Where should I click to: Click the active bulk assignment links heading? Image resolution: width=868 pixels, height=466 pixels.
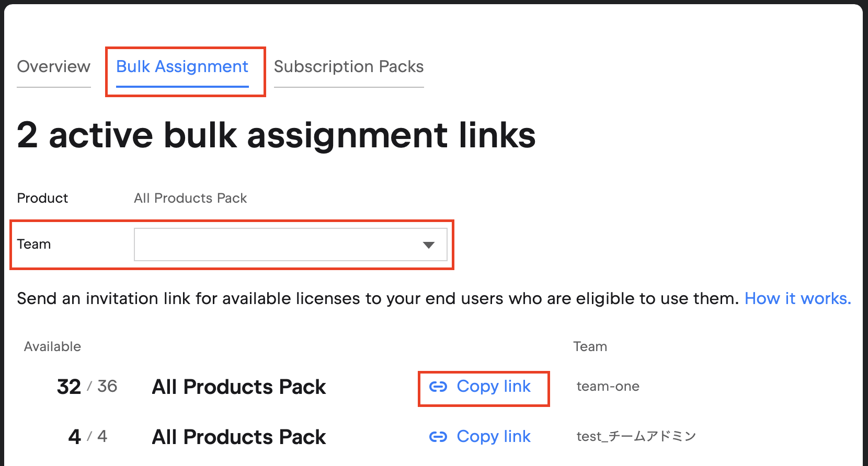(276, 135)
